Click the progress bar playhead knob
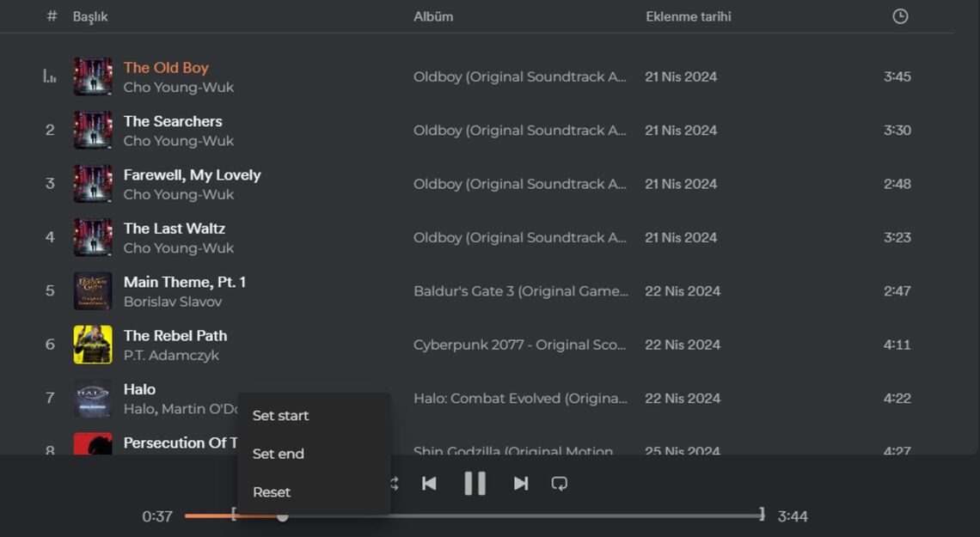 pyautogui.click(x=282, y=516)
